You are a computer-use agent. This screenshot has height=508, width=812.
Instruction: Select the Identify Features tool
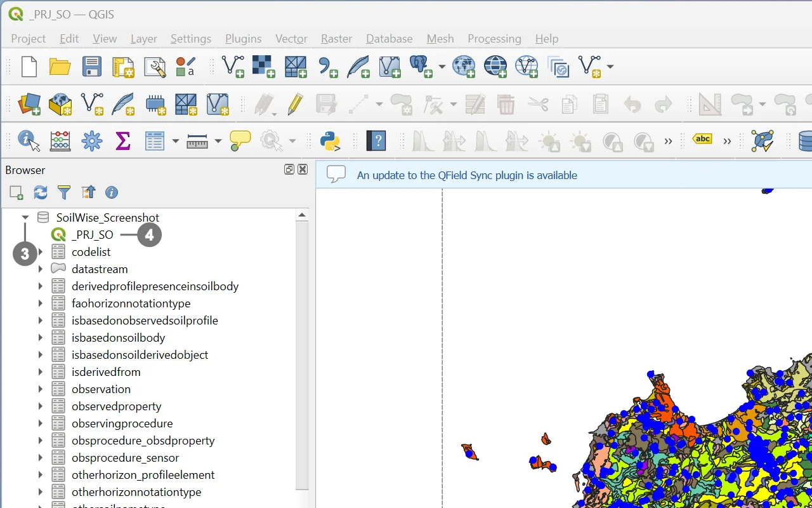29,141
